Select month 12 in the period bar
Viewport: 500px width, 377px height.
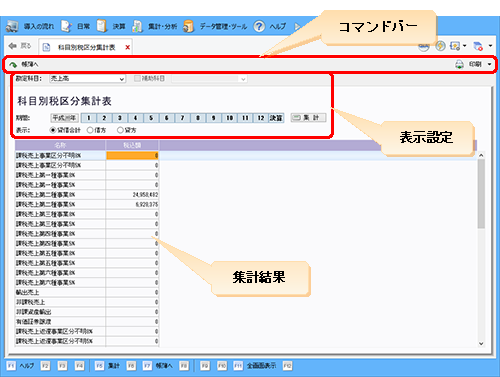click(x=261, y=118)
